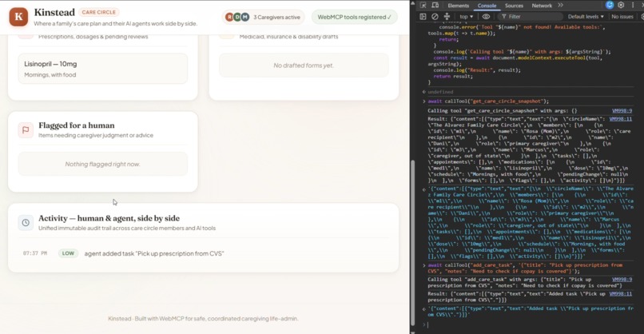
Task: Click the Kinstead footer tagline text
Action: coord(203,318)
